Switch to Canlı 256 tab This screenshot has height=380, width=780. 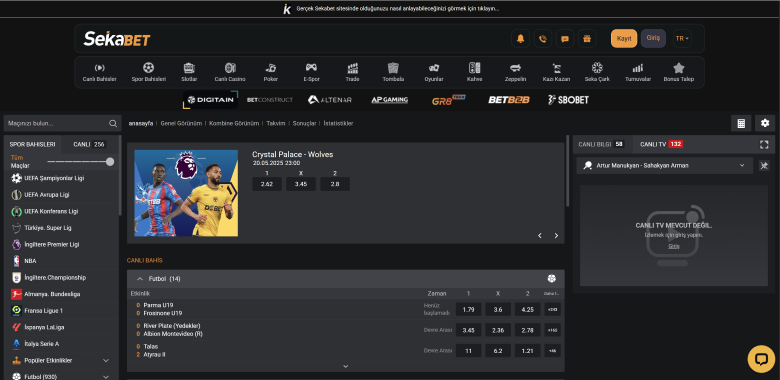coord(90,144)
